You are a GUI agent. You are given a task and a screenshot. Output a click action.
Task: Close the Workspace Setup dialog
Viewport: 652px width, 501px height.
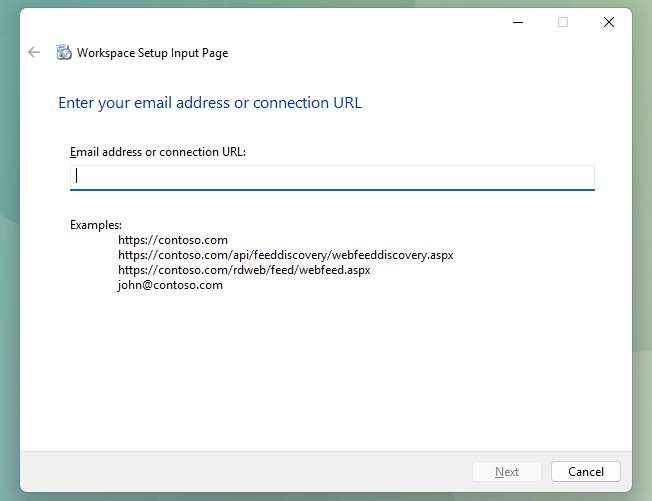coord(608,22)
